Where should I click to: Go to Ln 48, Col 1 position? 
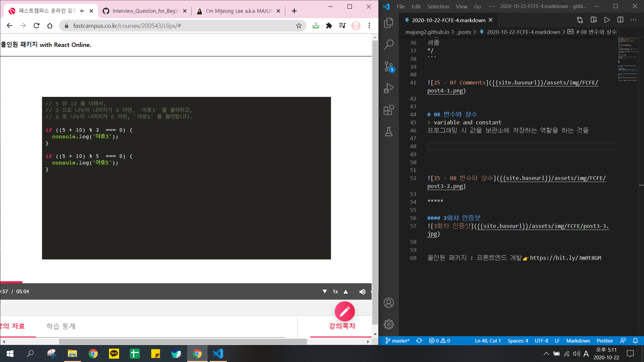tap(488, 341)
